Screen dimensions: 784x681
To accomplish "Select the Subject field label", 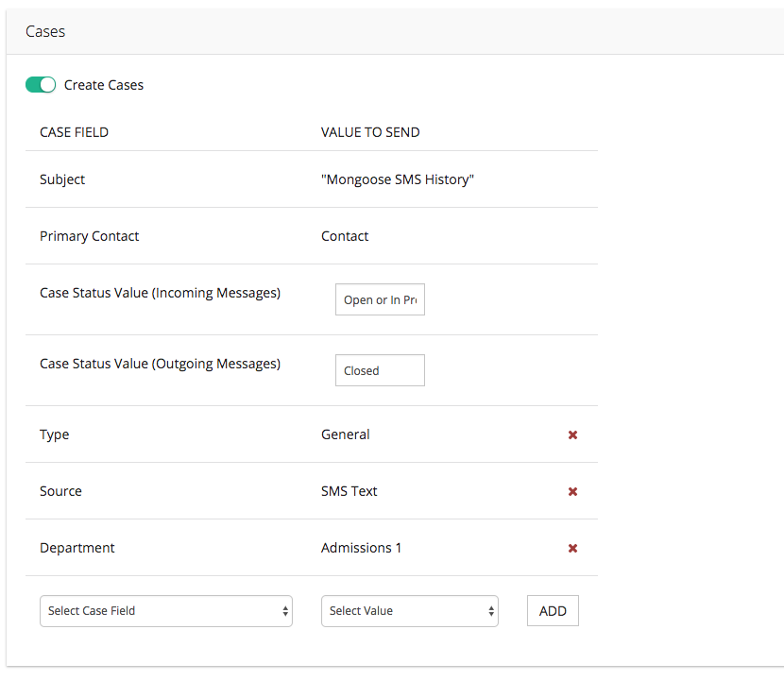I will [x=62, y=179].
